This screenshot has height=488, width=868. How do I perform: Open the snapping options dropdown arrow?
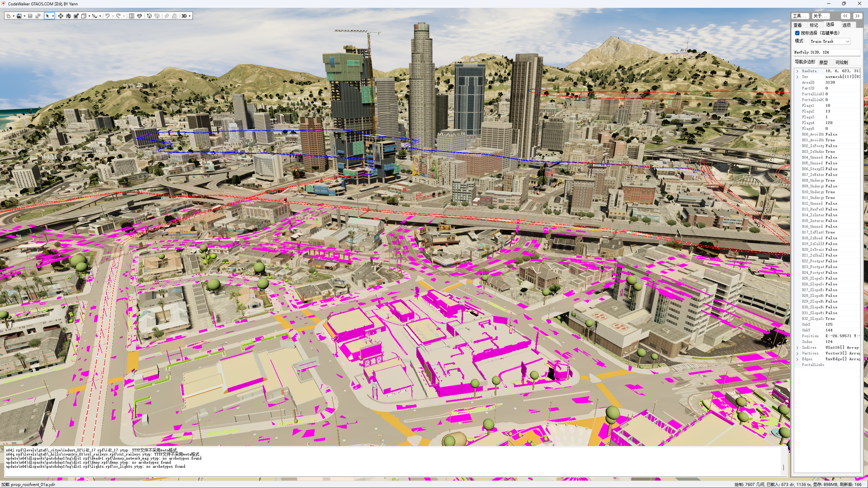(x=100, y=16)
